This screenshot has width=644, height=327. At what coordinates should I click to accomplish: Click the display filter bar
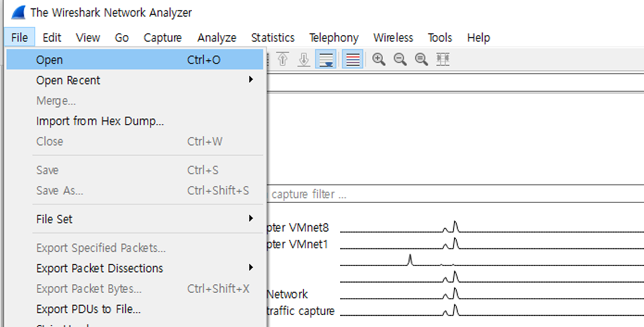click(455, 82)
